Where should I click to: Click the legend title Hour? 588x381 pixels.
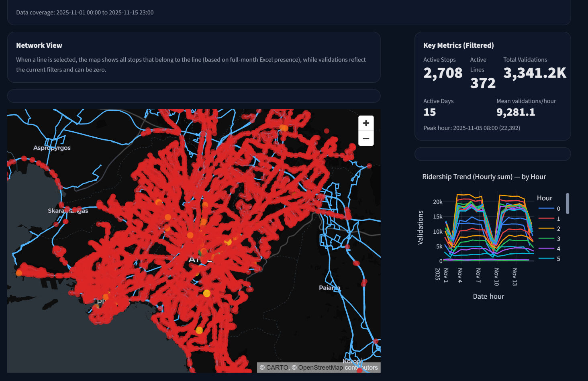click(544, 198)
